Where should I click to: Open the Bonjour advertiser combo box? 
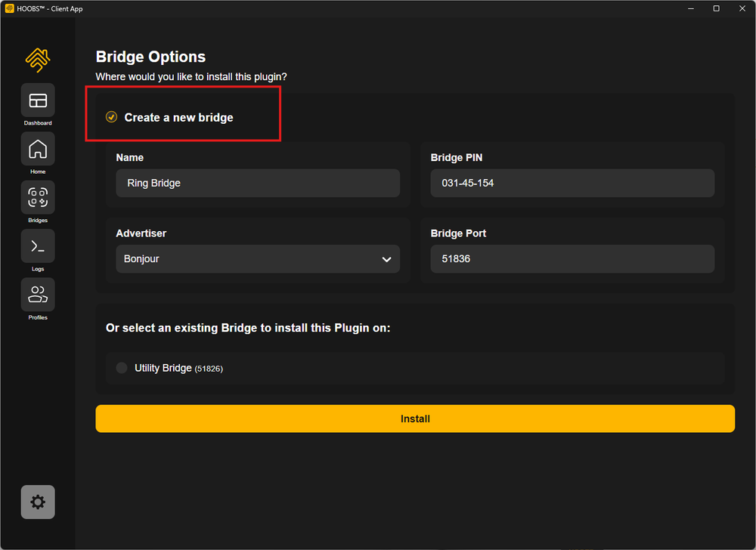258,259
